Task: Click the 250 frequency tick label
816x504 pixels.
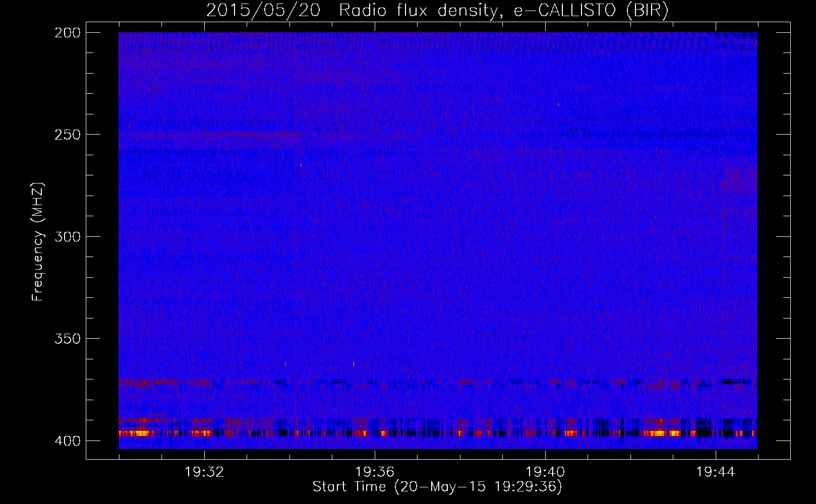Action: click(67, 135)
